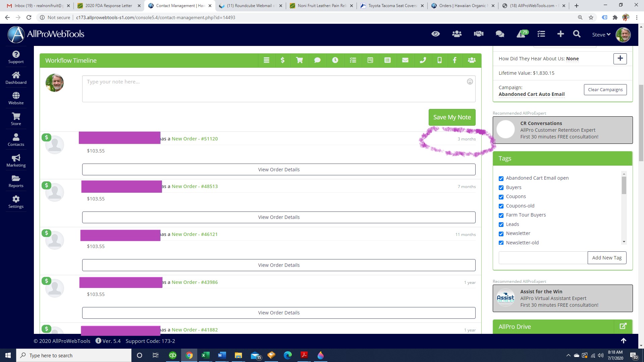Click the Windows Start button
This screenshot has width=644, height=362.
[x=8, y=355]
